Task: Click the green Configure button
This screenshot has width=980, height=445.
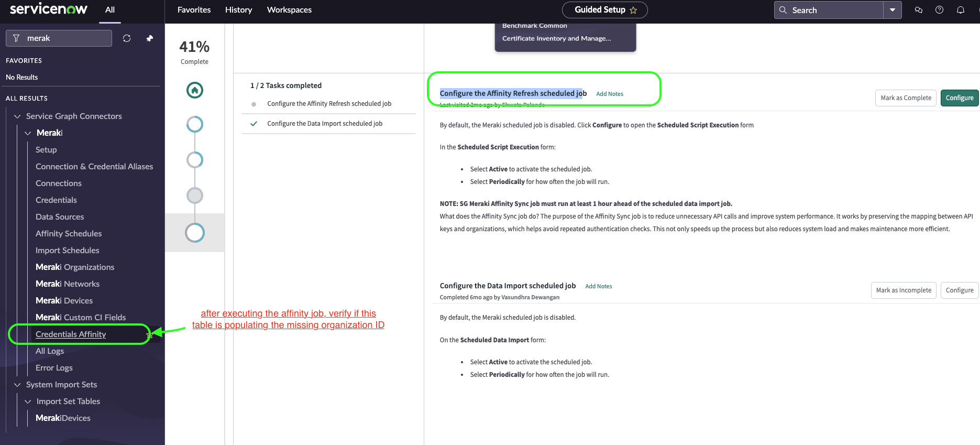Action: pos(959,98)
